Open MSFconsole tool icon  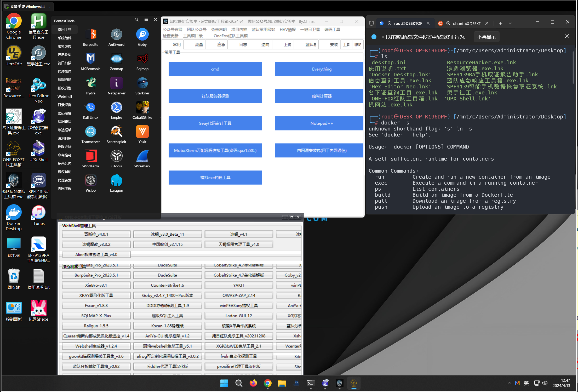coord(90,62)
